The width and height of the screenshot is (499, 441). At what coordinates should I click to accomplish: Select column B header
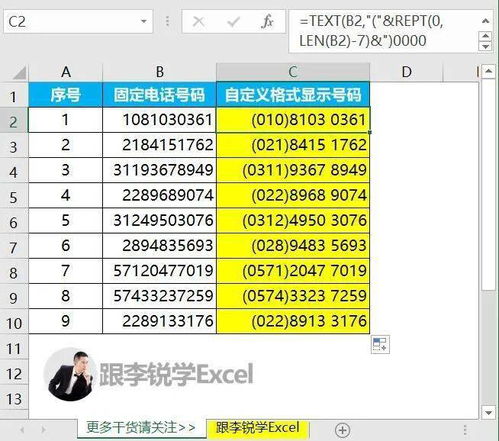click(160, 72)
